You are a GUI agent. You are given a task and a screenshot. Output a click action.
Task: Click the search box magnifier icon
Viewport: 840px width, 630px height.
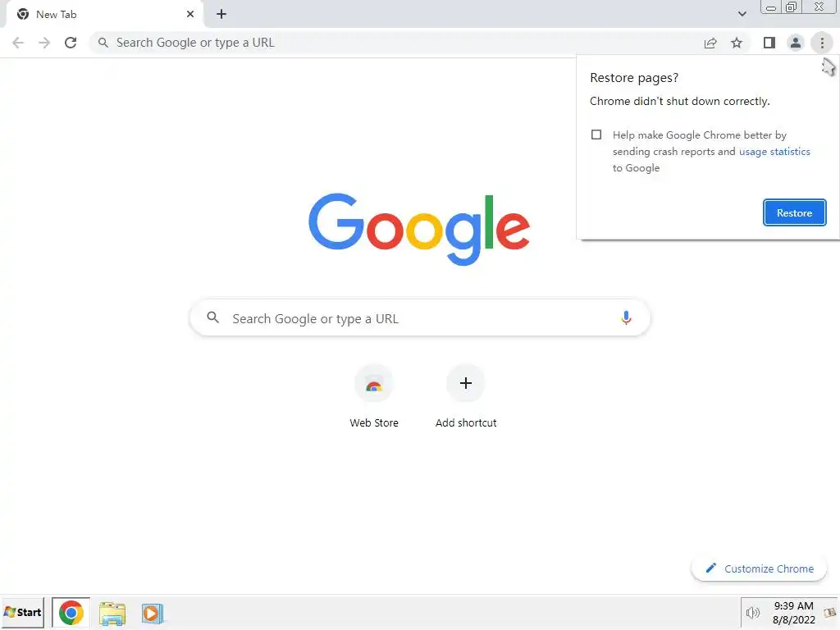tap(213, 317)
